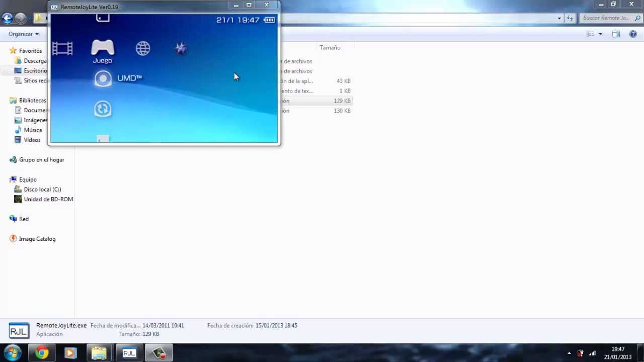This screenshot has height=362, width=644.
Task: Select the Video film strip icon
Action: 62,48
